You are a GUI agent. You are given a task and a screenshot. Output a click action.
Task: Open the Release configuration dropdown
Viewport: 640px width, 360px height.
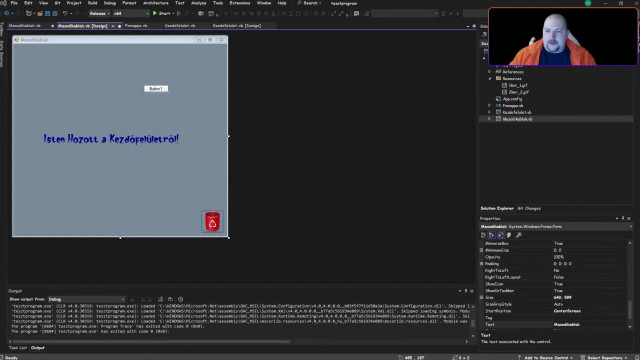click(99, 13)
